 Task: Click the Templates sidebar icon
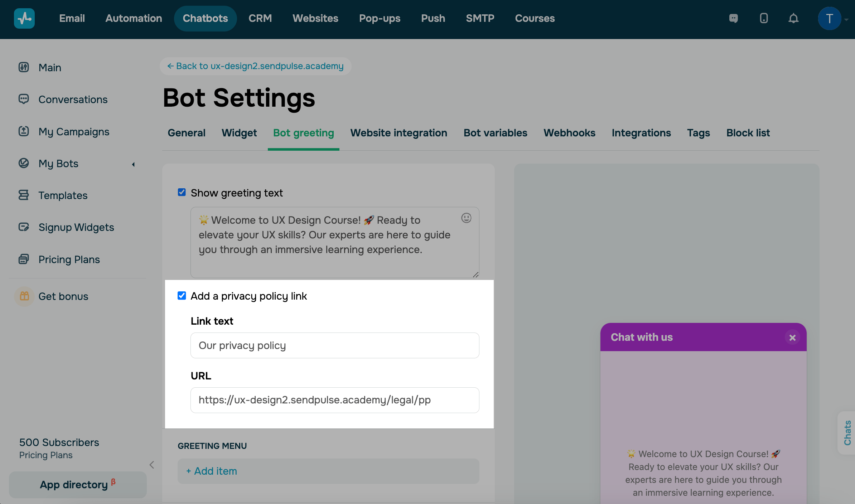24,195
